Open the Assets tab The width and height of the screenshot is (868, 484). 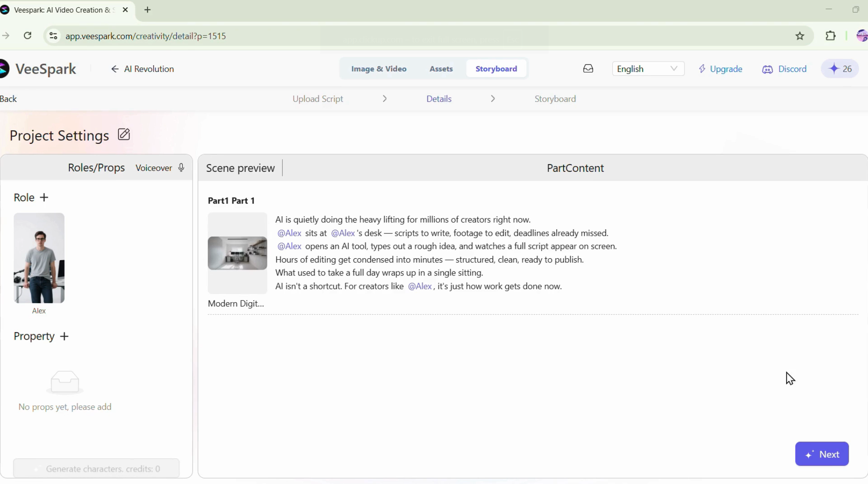[x=441, y=69]
